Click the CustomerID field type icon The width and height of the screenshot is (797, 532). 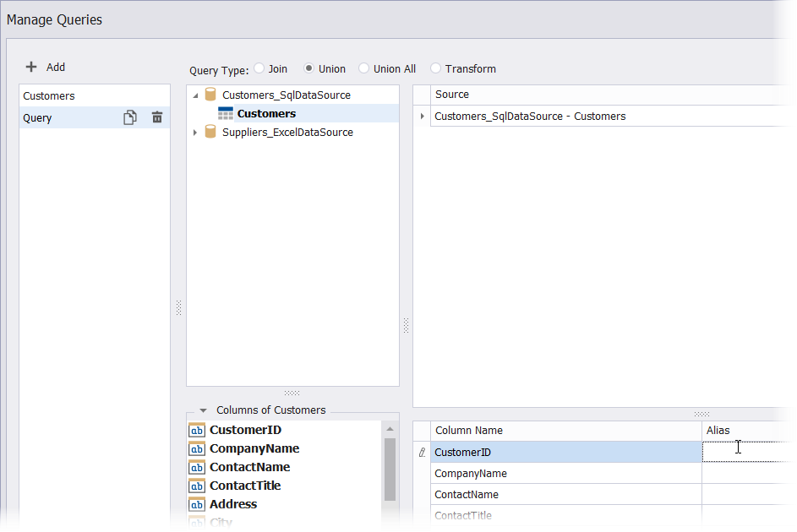coord(197,431)
